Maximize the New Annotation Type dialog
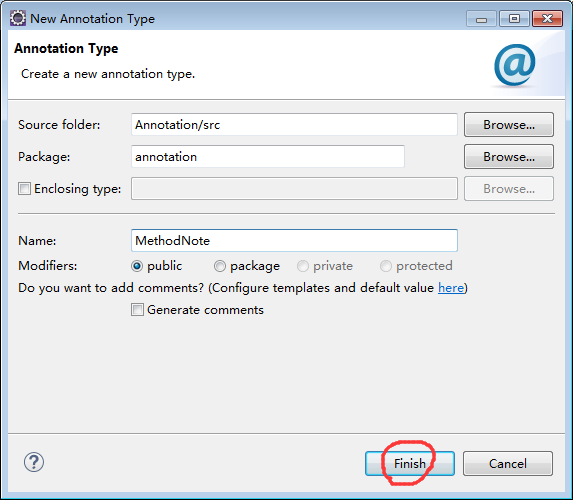Viewport: 573px width, 500px height. point(514,19)
